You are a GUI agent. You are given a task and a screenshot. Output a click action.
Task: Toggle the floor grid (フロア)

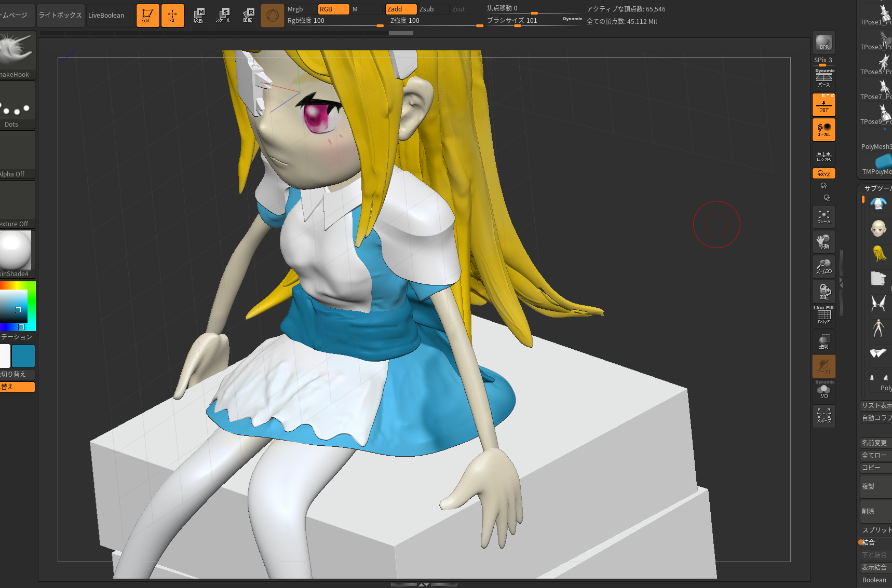click(x=824, y=104)
